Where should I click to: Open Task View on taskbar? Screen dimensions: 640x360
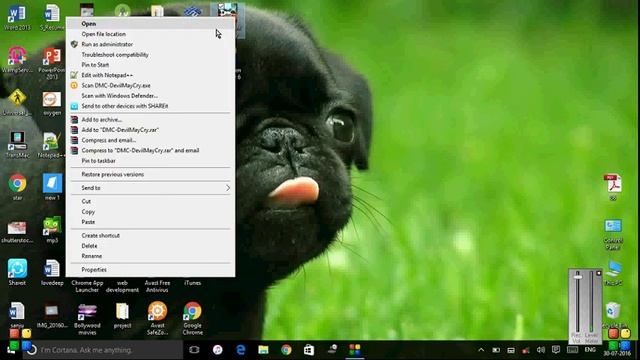pyautogui.click(x=194, y=350)
